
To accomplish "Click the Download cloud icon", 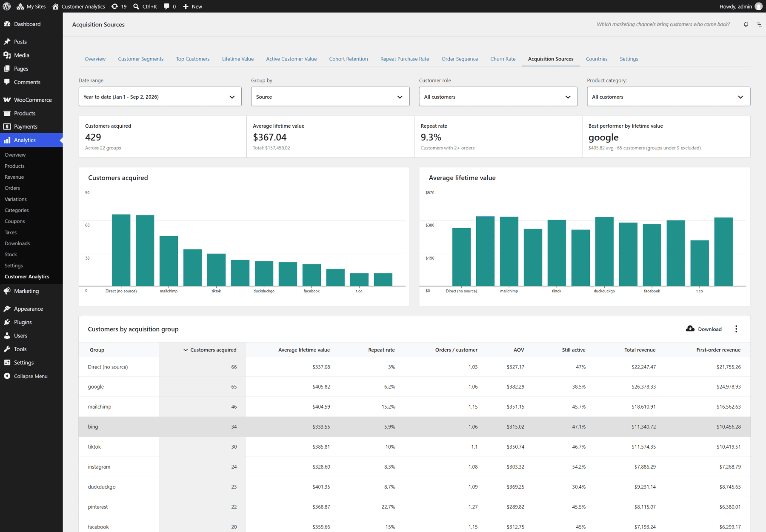I will pyautogui.click(x=690, y=329).
